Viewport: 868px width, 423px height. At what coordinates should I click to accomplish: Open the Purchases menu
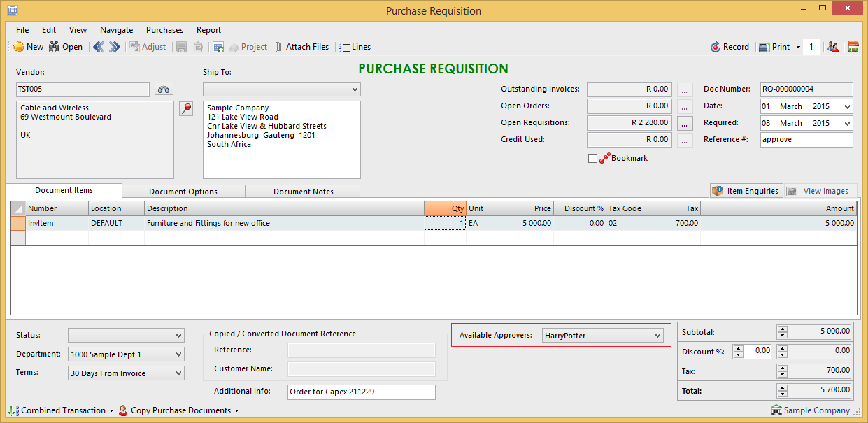pyautogui.click(x=164, y=30)
